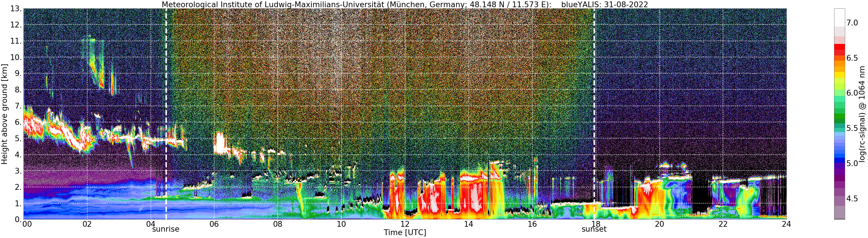Click the '18' time tick label
Viewport: 868px width, 238px height.
pyautogui.click(x=596, y=224)
